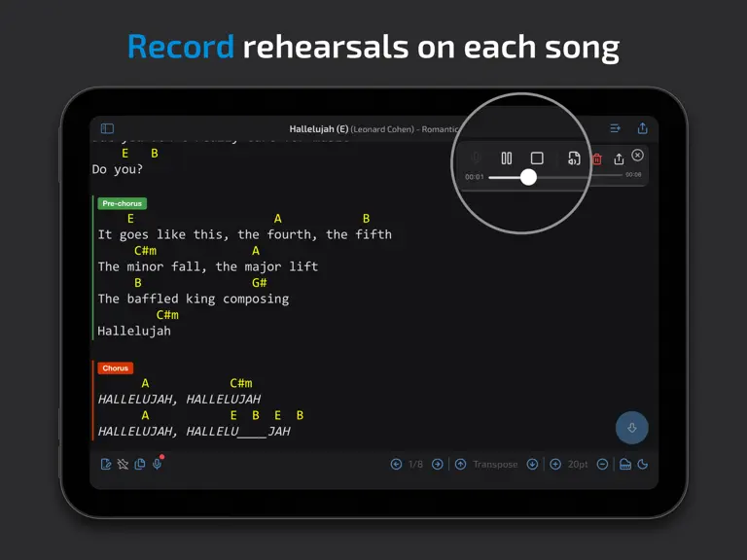Viewport: 747px width, 560px height.
Task: Close the recorder panel
Action: pos(637,156)
